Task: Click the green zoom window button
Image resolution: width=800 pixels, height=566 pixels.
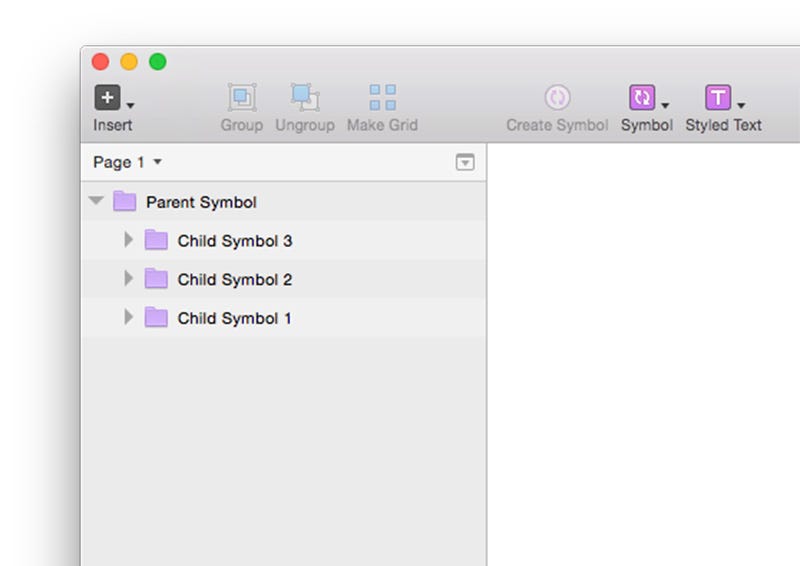Action: pos(158,62)
